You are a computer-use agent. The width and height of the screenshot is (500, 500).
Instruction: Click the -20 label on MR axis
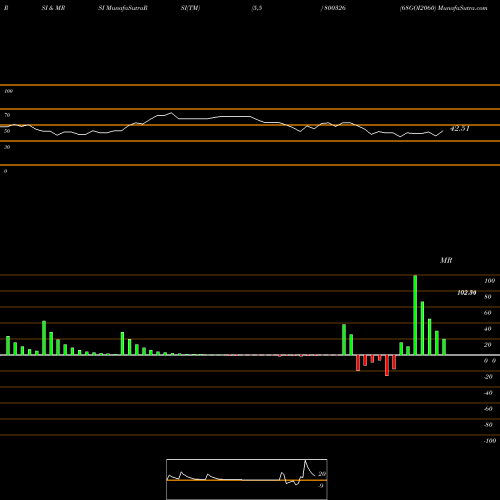point(488,377)
